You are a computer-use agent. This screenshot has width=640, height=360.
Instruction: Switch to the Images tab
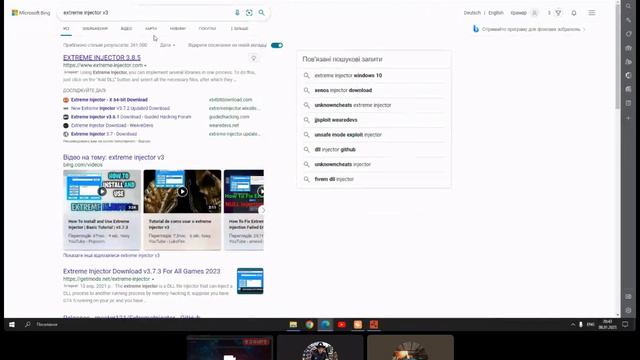pos(95,29)
